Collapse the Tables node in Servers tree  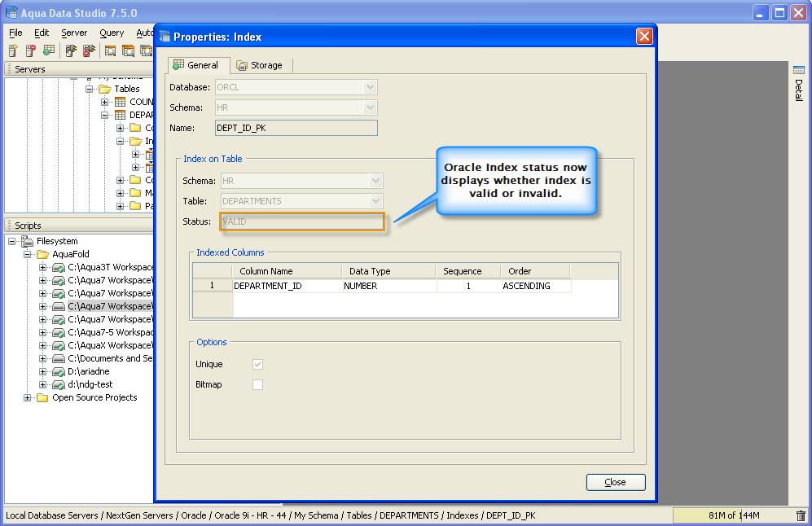pyautogui.click(x=89, y=89)
